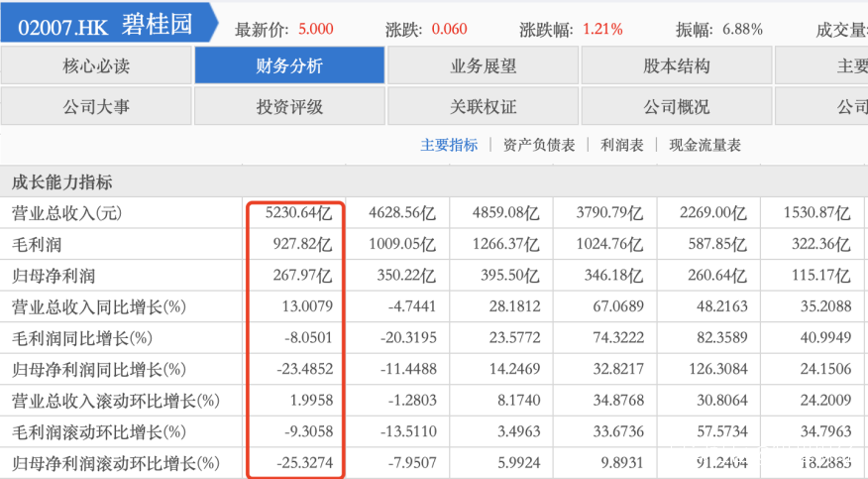Open the 现金流量表 link
868x479 pixels.
tap(705, 145)
